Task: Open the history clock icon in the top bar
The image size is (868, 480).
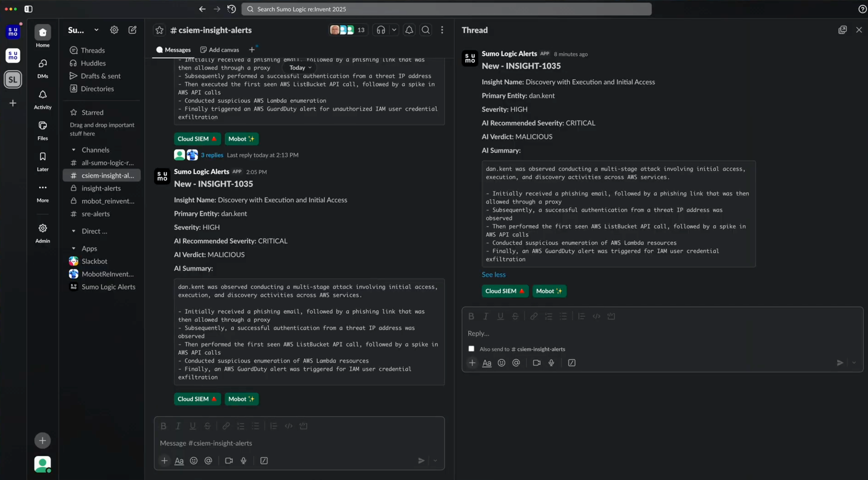Action: point(231,9)
